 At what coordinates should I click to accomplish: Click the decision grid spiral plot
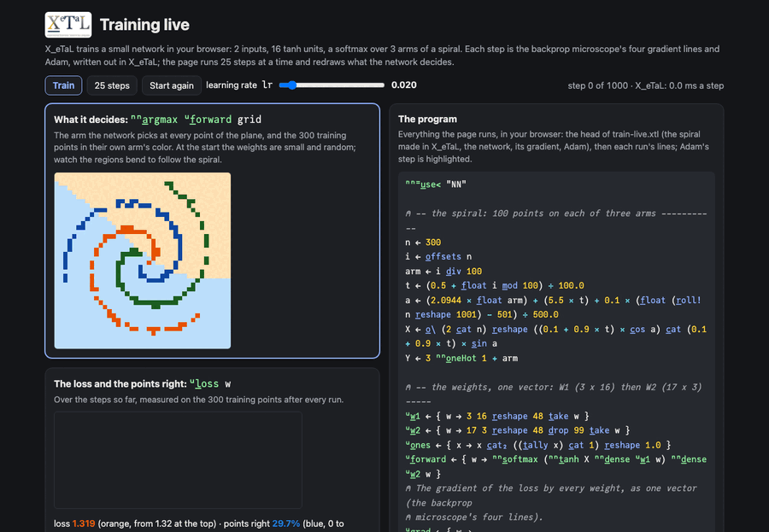(x=142, y=260)
